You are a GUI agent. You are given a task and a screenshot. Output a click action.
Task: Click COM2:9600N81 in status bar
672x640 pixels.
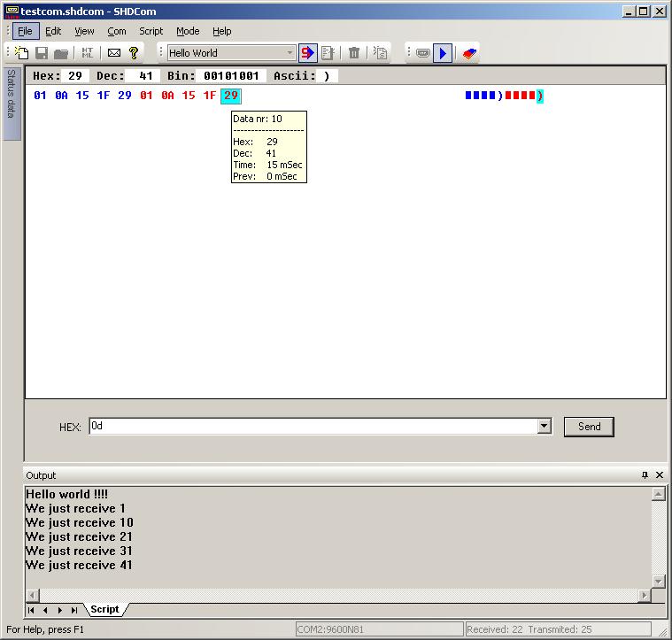[x=379, y=629]
